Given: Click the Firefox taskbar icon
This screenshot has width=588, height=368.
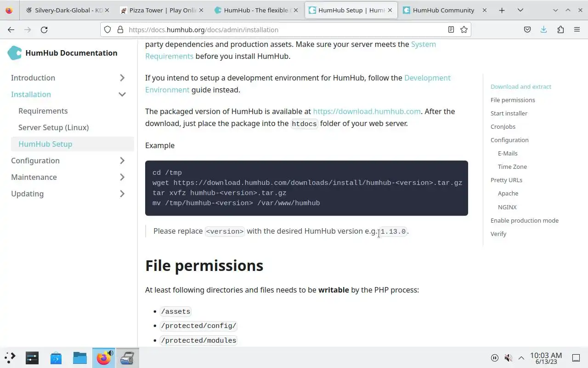Looking at the screenshot, I should 104,358.
